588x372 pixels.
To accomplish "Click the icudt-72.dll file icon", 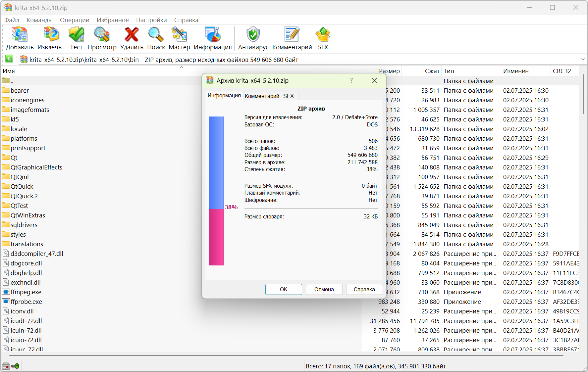I will [x=6, y=321].
